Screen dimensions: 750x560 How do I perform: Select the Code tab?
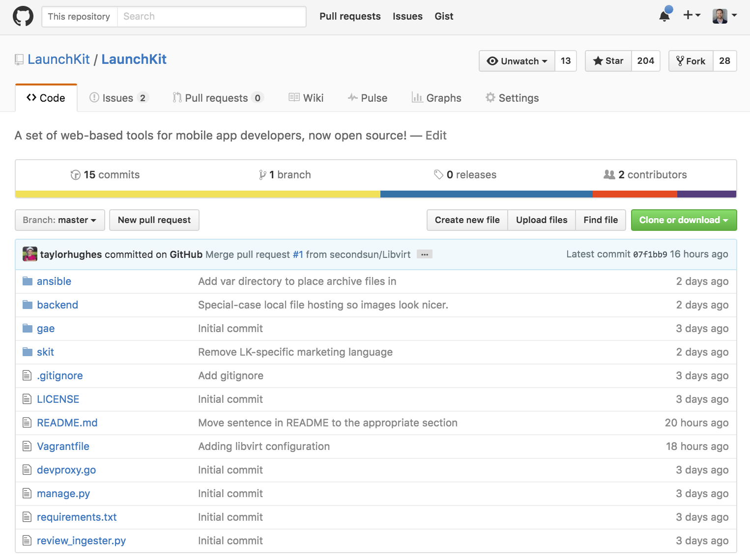click(46, 98)
